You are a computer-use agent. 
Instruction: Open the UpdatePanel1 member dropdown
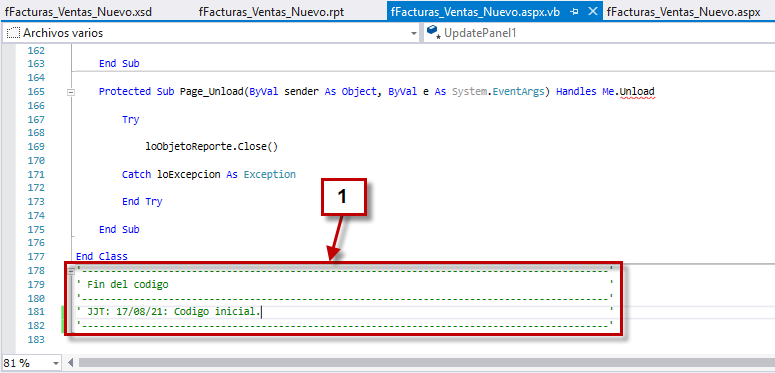click(x=599, y=34)
